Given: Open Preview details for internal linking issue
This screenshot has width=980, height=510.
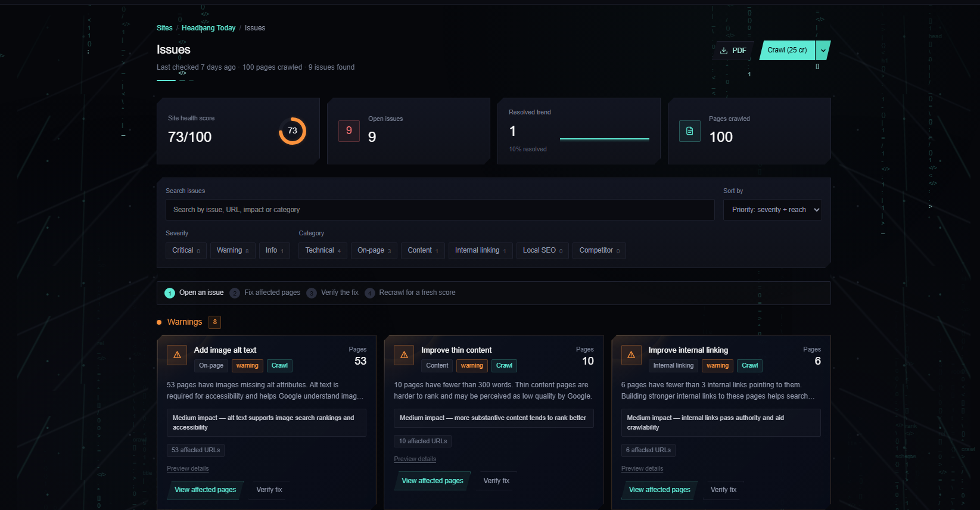Looking at the screenshot, I should pos(642,469).
